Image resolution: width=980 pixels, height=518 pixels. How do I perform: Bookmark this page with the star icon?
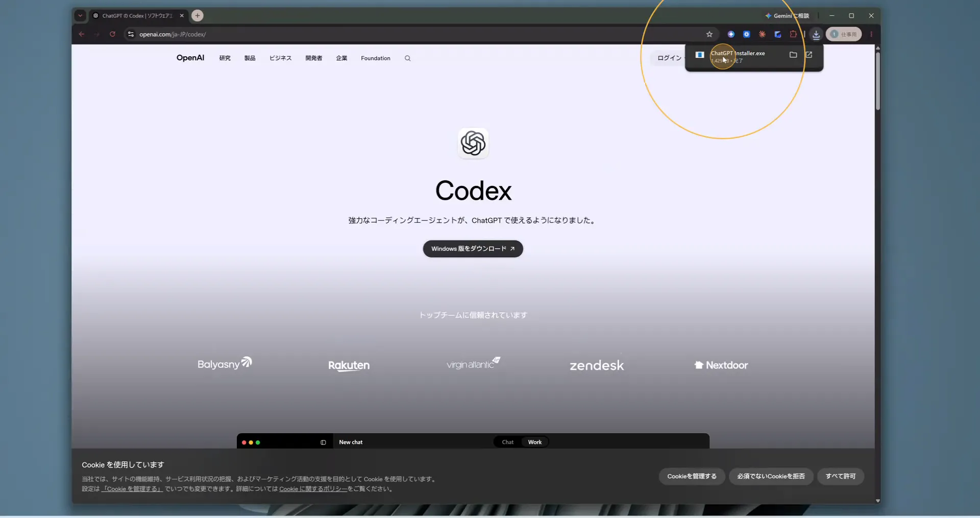click(709, 34)
